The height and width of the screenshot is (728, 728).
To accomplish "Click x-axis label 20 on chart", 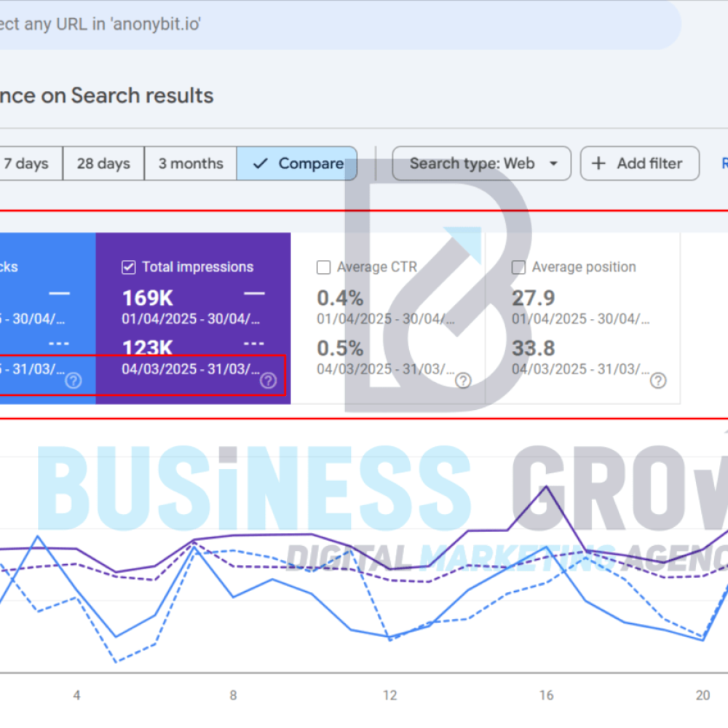I will [x=703, y=695].
